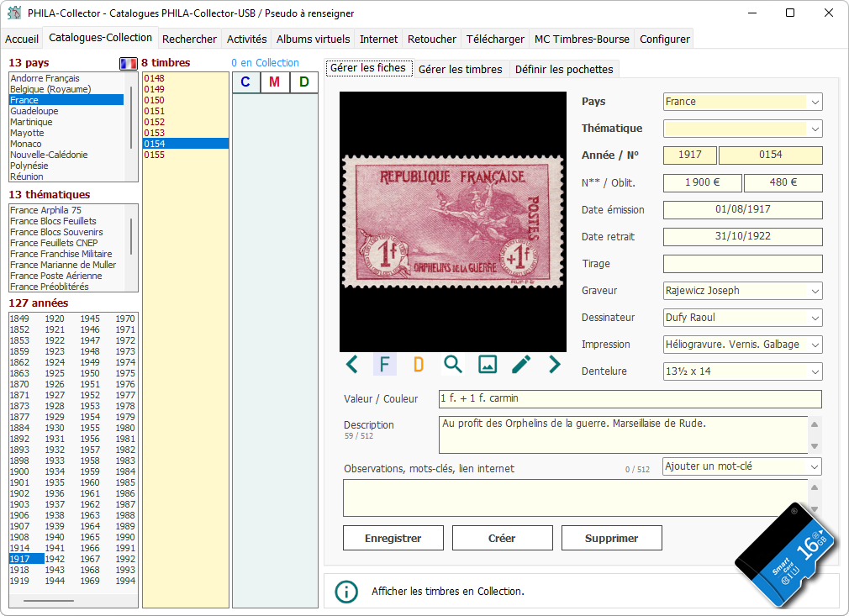Click the Valeur / Couleur field
The height and width of the screenshot is (616, 849).
point(630,399)
